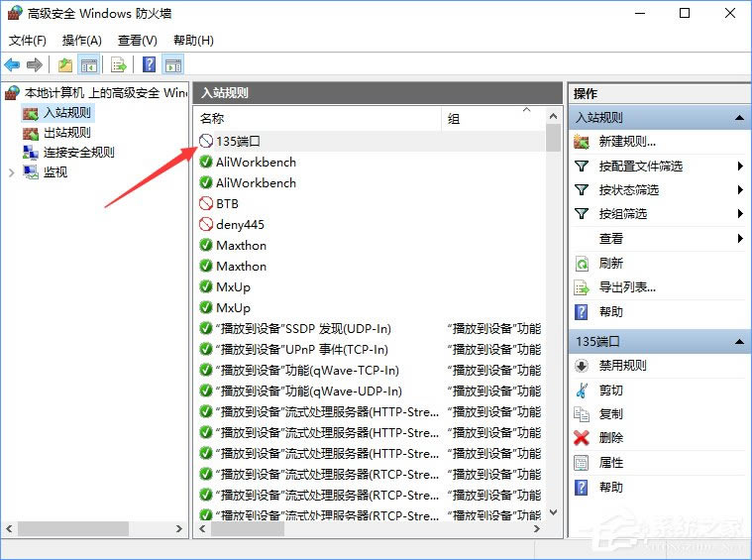The width and height of the screenshot is (752, 560).
Task: Collapse the 135端口 actions section header
Action: coord(739,342)
